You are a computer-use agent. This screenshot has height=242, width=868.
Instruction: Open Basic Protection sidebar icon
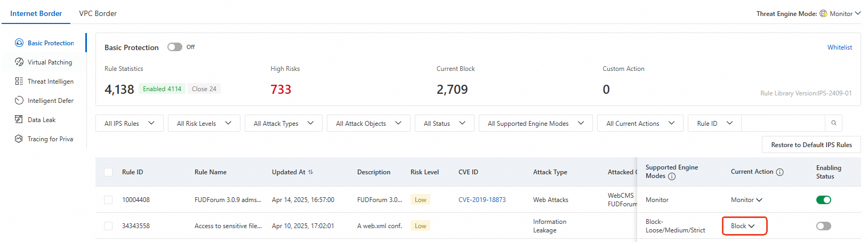click(x=19, y=43)
